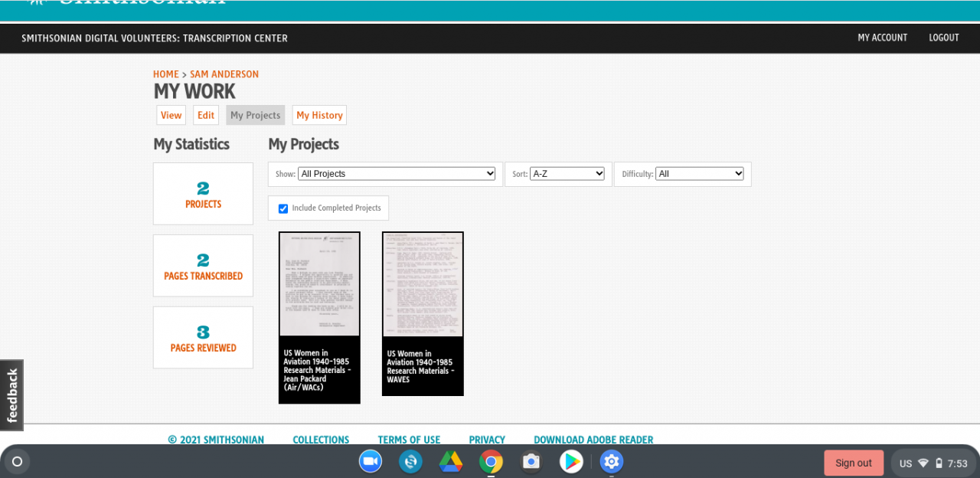
Task: Click the launcher circle button
Action: 17,462
